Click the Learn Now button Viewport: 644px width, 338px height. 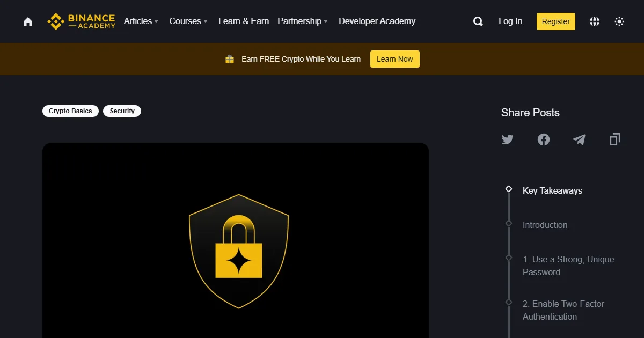pyautogui.click(x=395, y=59)
